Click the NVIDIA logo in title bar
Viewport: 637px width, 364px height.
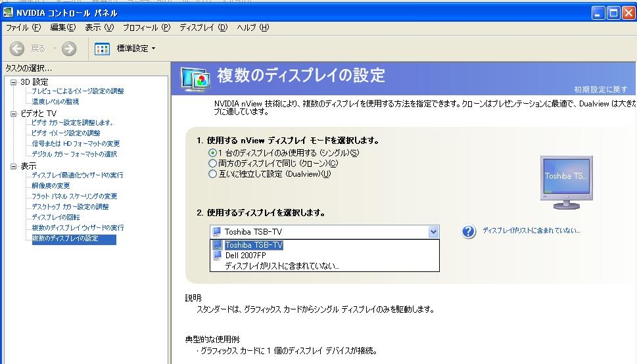pos(8,12)
